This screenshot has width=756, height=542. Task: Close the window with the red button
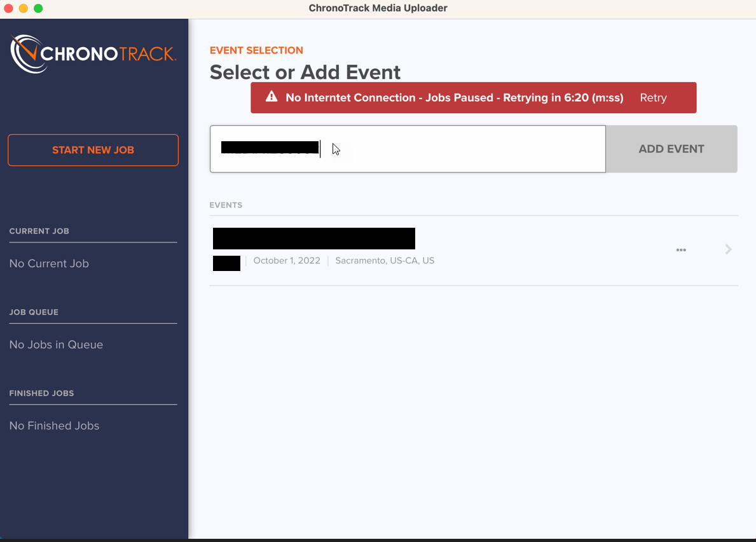coord(9,8)
